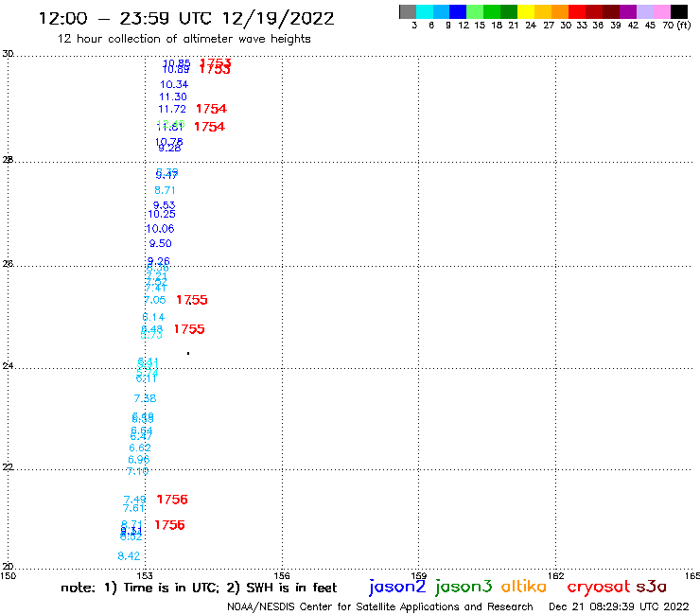Click the wave height value 10.06
This screenshot has height=615, width=700.
[160, 229]
